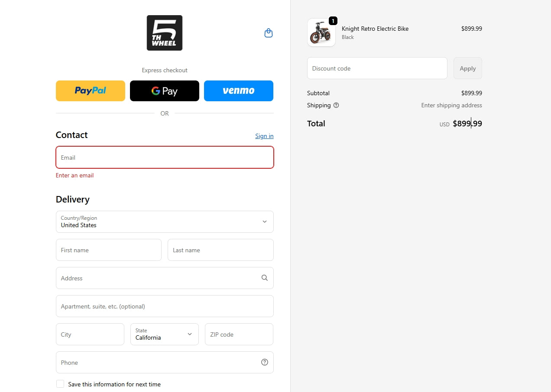Focus the Email input field
Screen dimensions: 551x392
pos(165,157)
